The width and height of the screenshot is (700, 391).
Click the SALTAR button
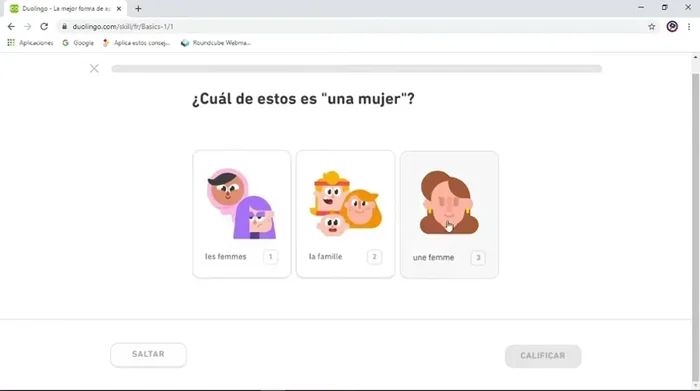pos(148,354)
